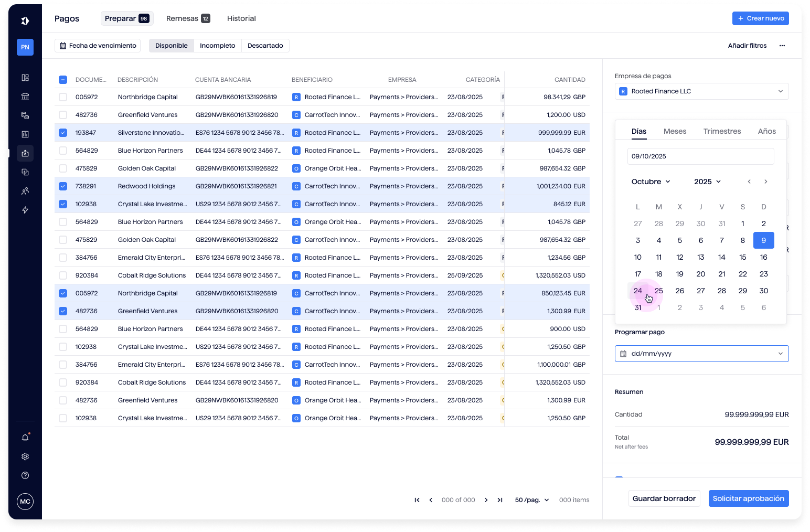Click the lightning bolt sidebar icon

point(25,210)
